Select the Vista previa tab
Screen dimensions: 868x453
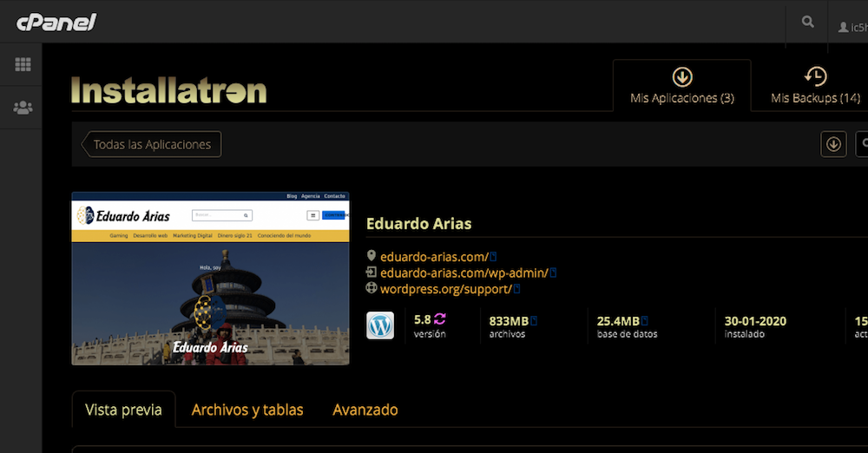click(x=123, y=410)
